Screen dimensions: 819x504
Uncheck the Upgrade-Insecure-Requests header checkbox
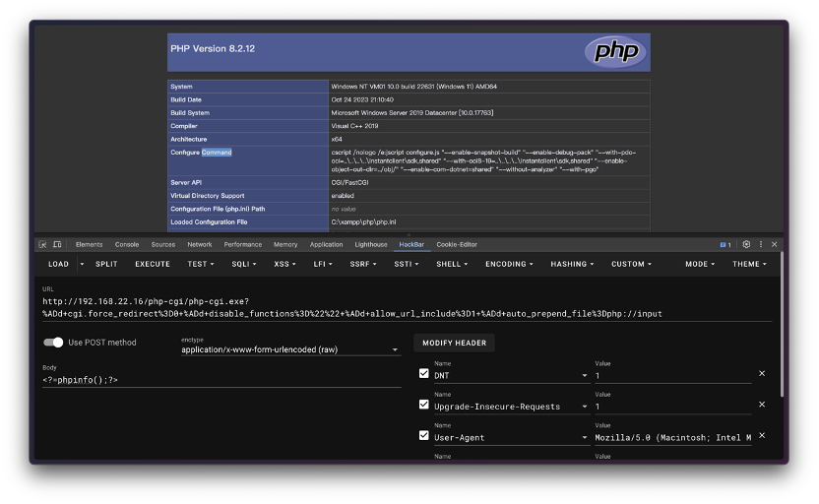tap(423, 405)
